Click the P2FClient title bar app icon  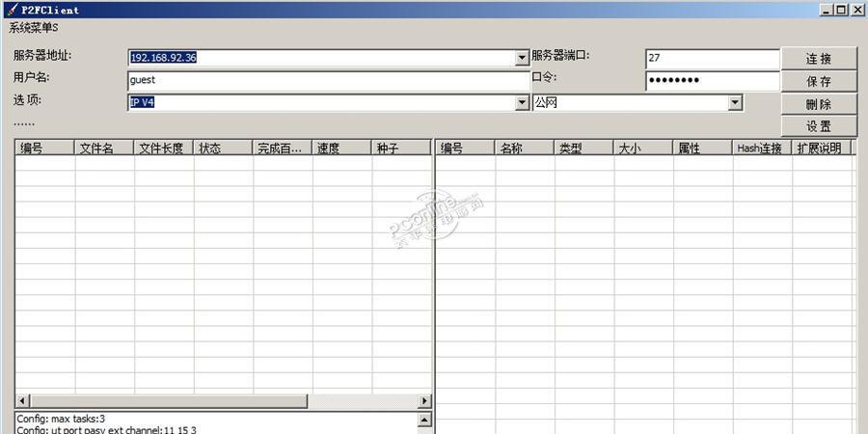(x=12, y=10)
